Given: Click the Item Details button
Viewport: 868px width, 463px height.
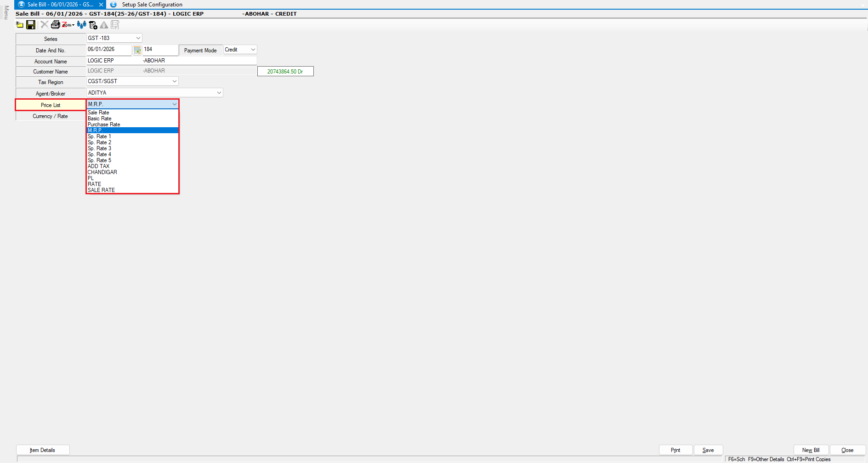Looking at the screenshot, I should [43, 450].
